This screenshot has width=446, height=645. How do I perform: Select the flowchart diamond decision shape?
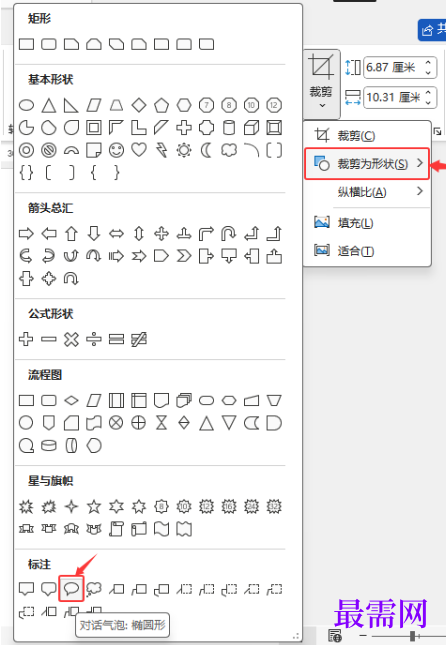pyautogui.click(x=71, y=400)
